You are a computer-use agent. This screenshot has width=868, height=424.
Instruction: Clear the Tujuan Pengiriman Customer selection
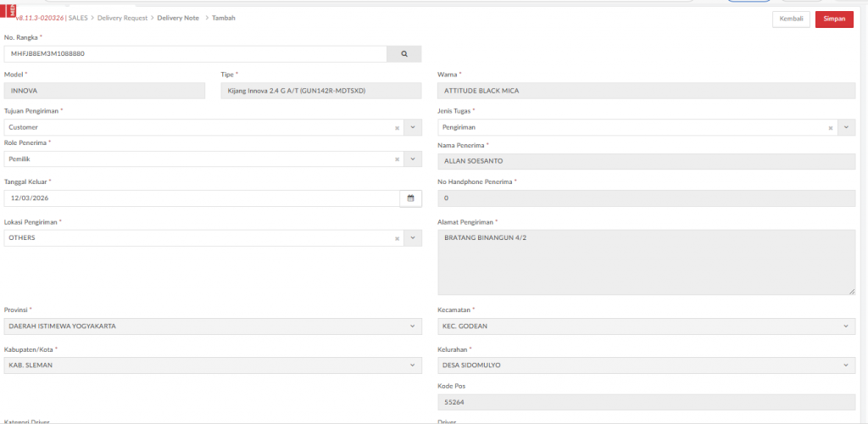pos(397,127)
